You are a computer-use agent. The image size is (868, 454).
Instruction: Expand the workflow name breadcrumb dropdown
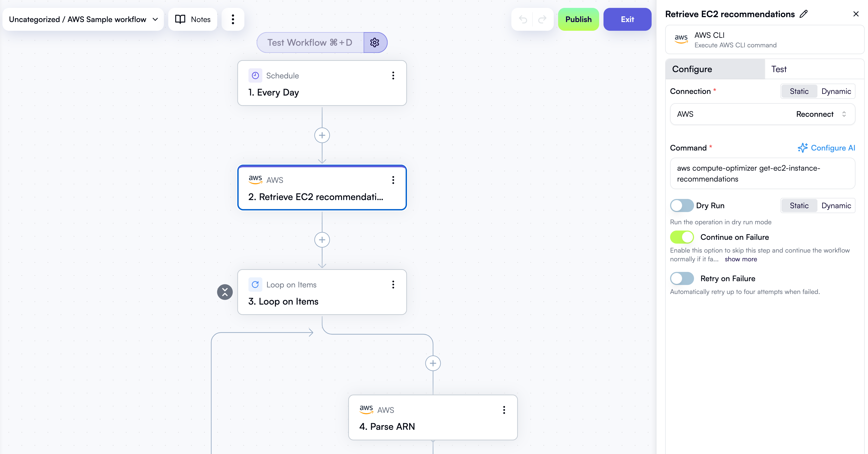155,19
